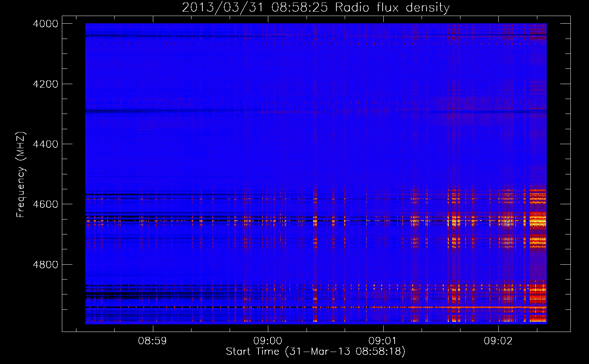The image size is (589, 364).
Task: Click the x-axis label 'Start Time (31-Mar-13 08:58:18)'
Action: coord(316,352)
